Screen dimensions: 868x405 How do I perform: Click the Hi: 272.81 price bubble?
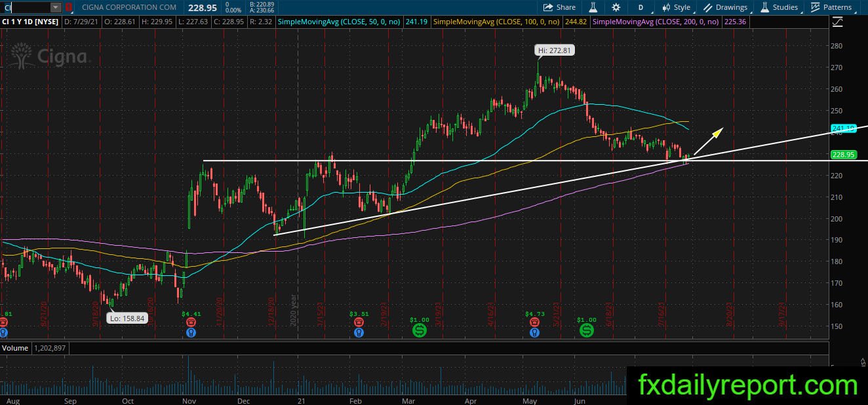click(x=555, y=50)
